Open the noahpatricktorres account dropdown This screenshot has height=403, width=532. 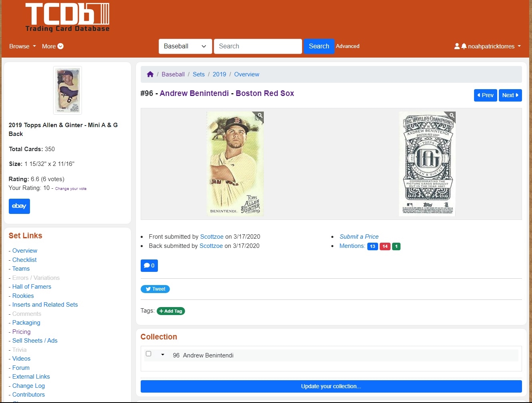494,46
